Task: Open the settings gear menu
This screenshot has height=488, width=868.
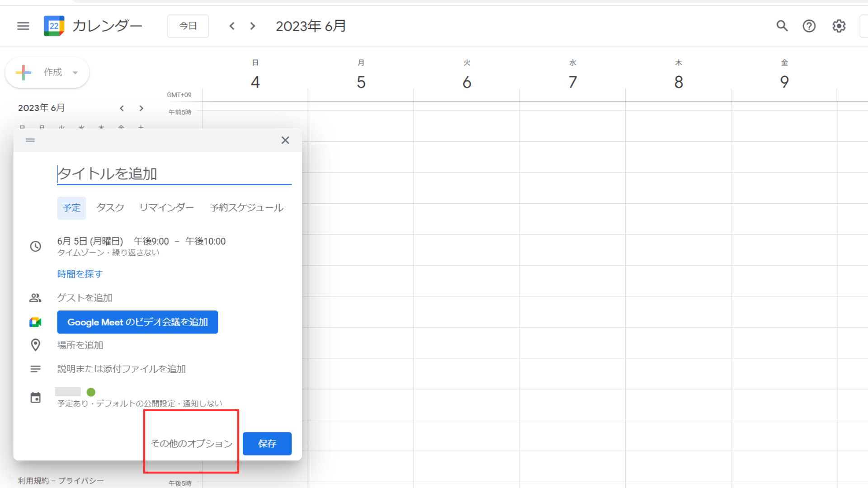Action: pos(839,26)
